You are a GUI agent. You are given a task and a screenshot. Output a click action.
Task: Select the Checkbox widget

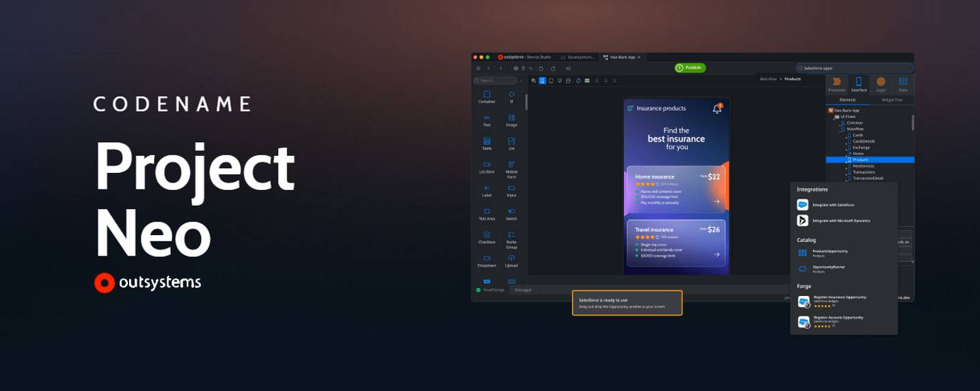pos(487,237)
